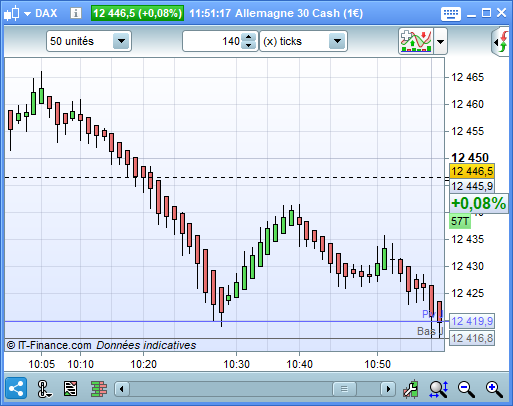Click the chain link chart icon
This screenshot has width=513, height=406.
click(43, 389)
